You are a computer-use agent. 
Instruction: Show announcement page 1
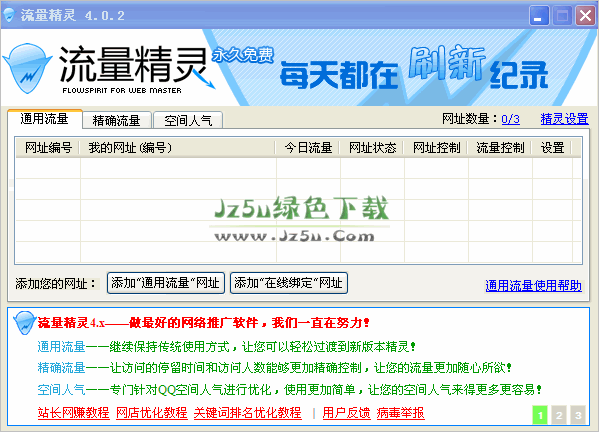pos(540,415)
